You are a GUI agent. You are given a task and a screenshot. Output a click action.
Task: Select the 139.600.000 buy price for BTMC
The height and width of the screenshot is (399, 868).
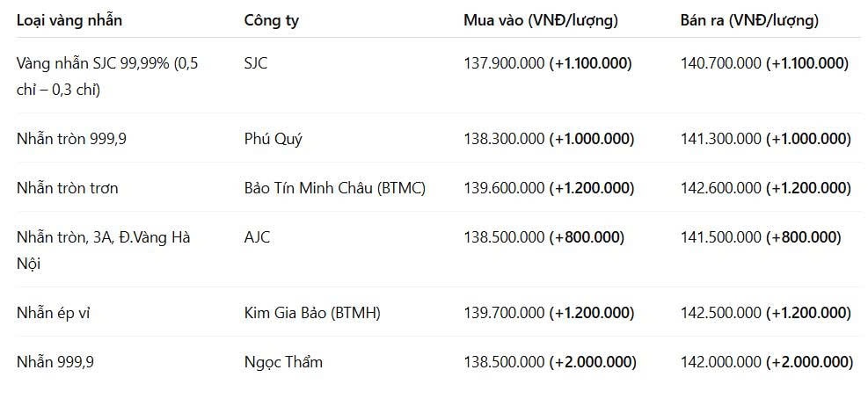coord(504,188)
